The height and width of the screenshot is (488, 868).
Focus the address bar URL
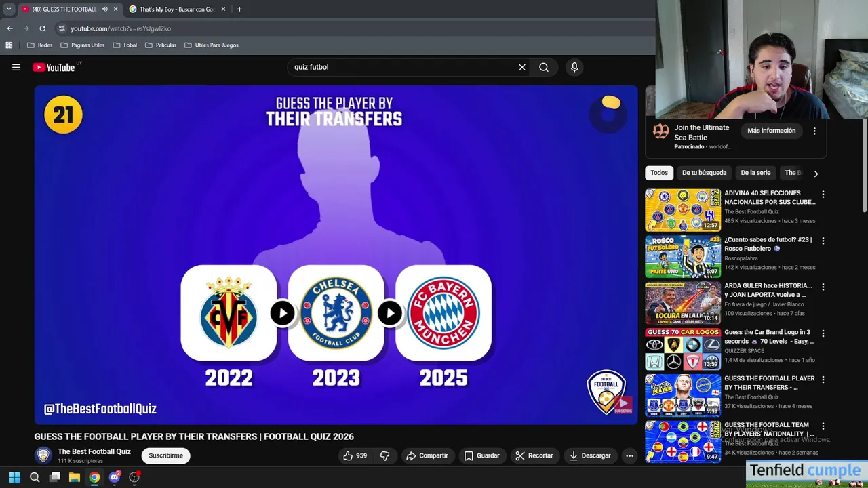coord(121,28)
